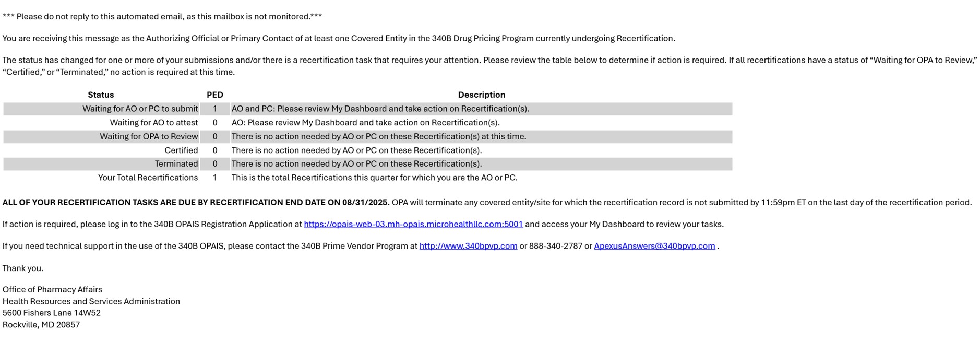980x340 pixels.
Task: Open the 340B OPAIS Registration Application link
Action: [413, 224]
